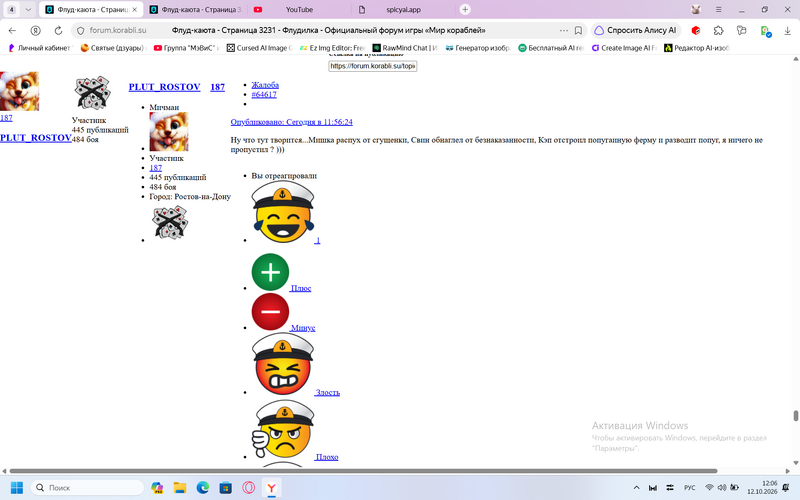The image size is (800, 500).
Task: Click the laughing sailor reaction emoji
Action: click(x=283, y=212)
